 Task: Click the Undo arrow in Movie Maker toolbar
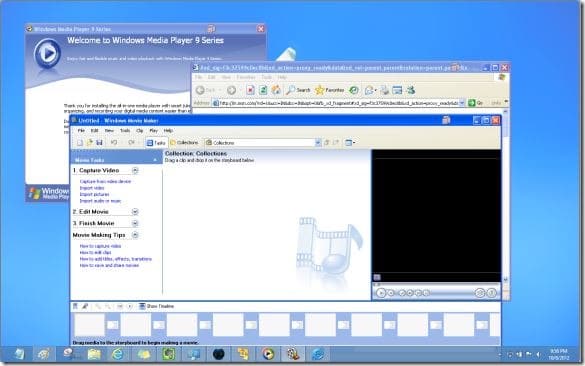(x=114, y=143)
